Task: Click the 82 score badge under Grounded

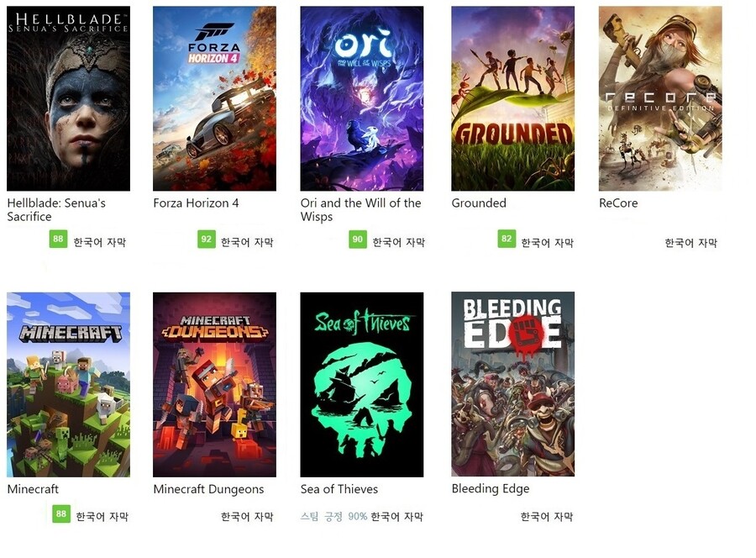Action: 507,239
